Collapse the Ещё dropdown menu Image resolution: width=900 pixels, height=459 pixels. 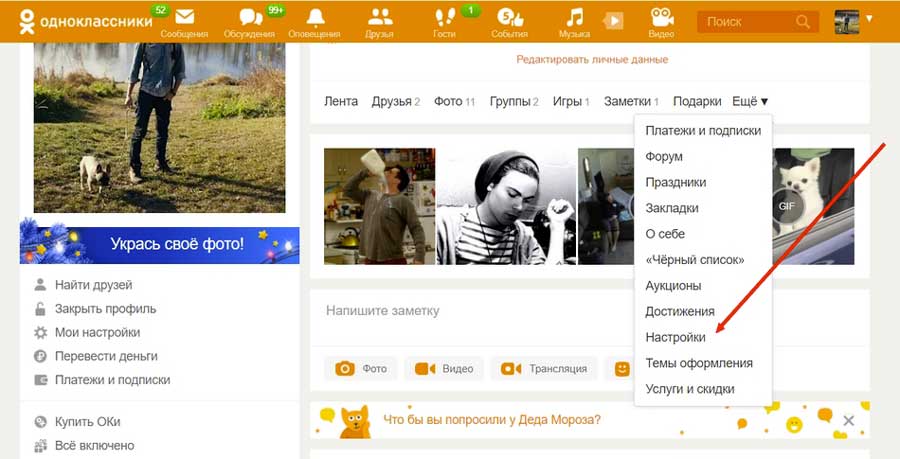(x=750, y=102)
